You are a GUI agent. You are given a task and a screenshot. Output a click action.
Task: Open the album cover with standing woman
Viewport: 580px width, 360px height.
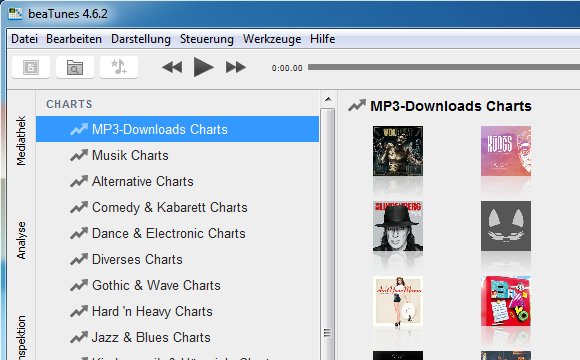tap(398, 301)
